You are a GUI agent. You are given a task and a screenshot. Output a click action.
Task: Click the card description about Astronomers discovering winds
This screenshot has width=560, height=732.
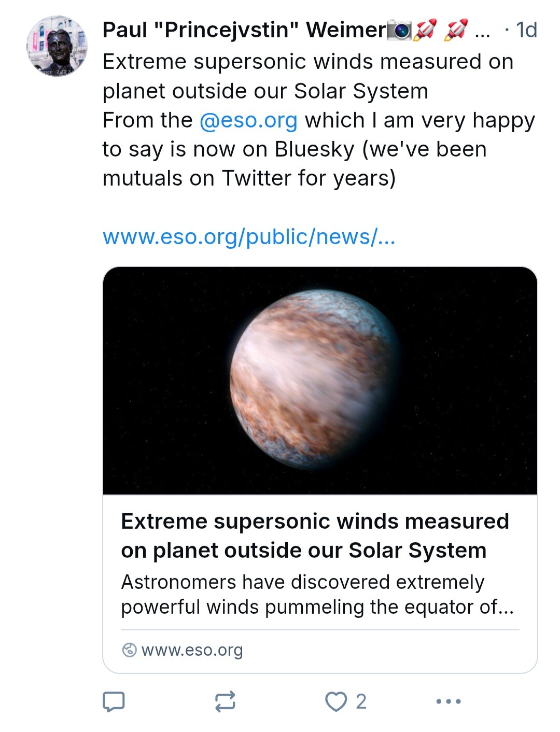[x=317, y=595]
